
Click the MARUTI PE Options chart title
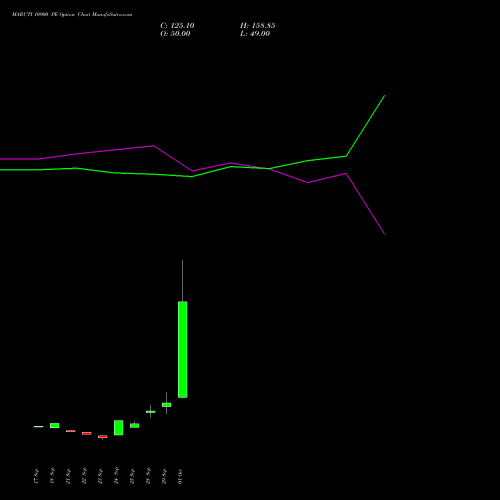(72, 15)
